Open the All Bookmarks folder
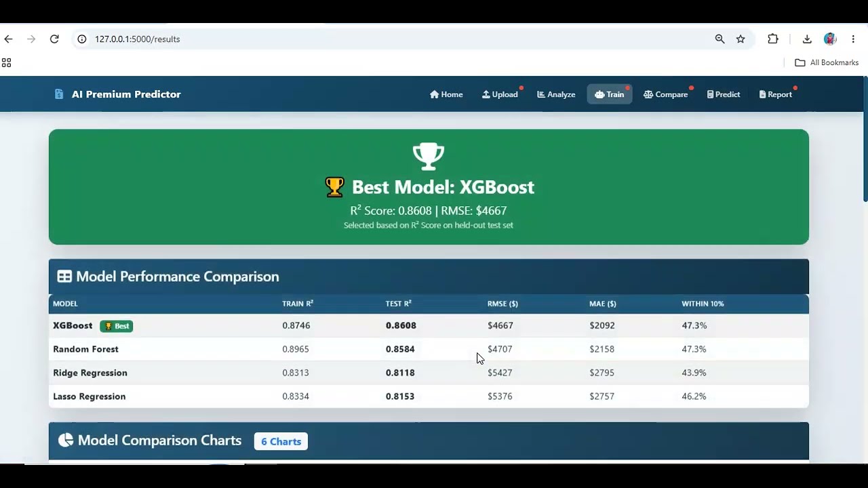 pos(827,62)
